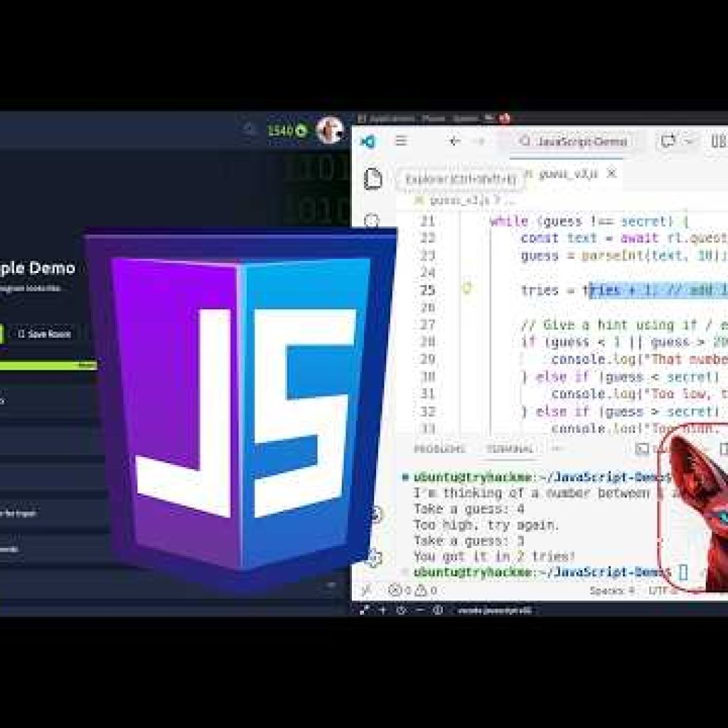Viewport: 728px width, 728px height.
Task: Open the Places menu in top panel
Action: click(433, 119)
